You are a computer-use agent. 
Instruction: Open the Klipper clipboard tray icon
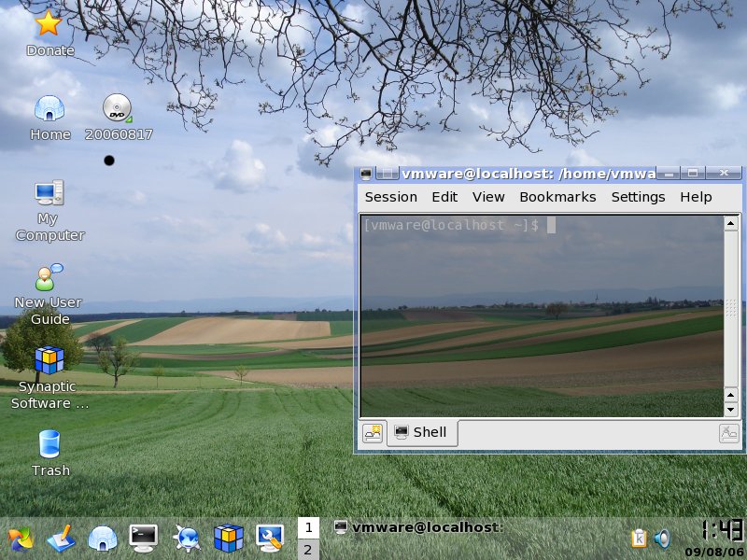(639, 539)
